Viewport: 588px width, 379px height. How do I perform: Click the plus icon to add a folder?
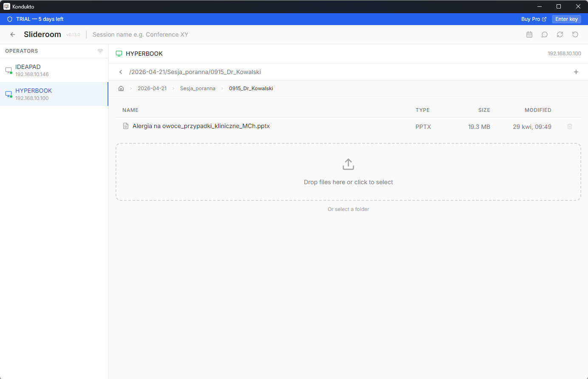point(576,72)
